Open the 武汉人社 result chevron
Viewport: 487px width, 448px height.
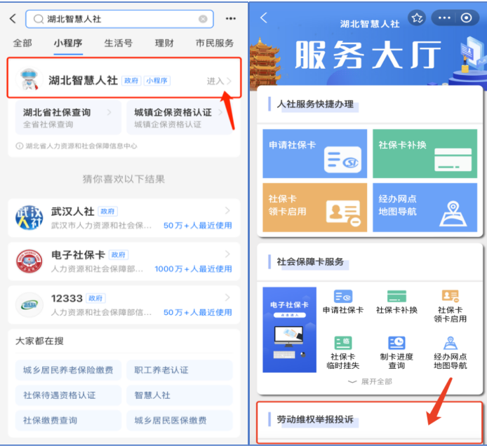pos(227,211)
